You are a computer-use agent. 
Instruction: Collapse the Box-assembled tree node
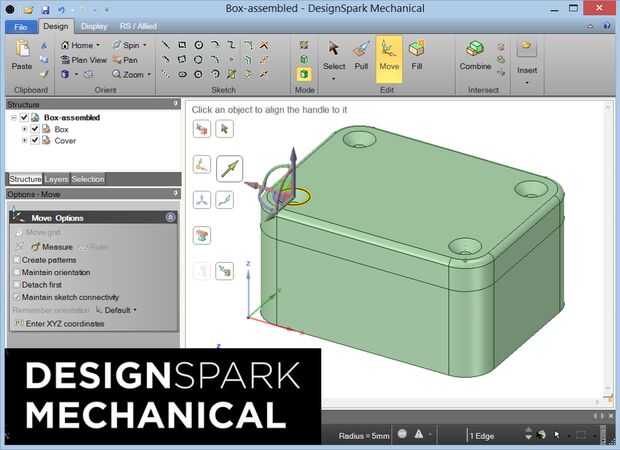tap(14, 117)
